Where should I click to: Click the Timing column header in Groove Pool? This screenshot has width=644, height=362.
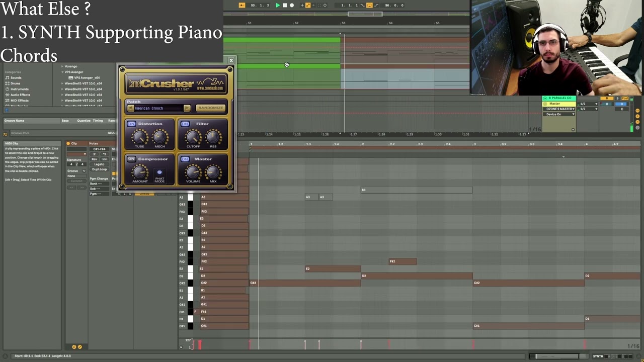98,121
